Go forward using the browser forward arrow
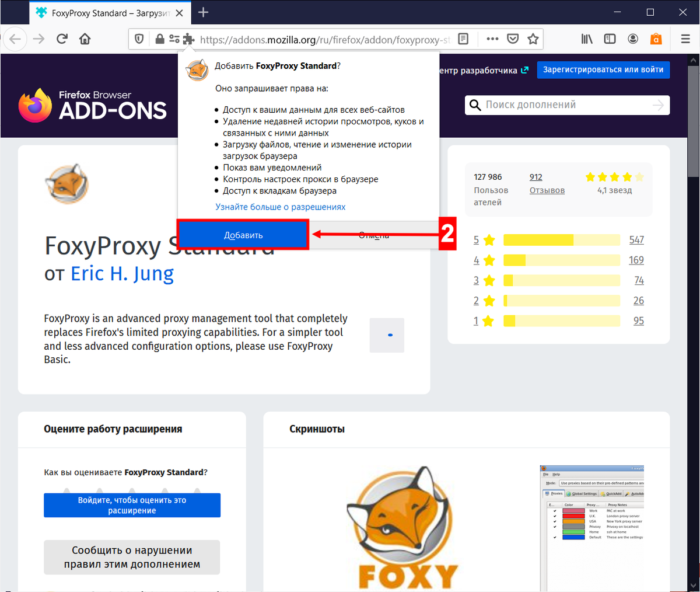 tap(38, 39)
